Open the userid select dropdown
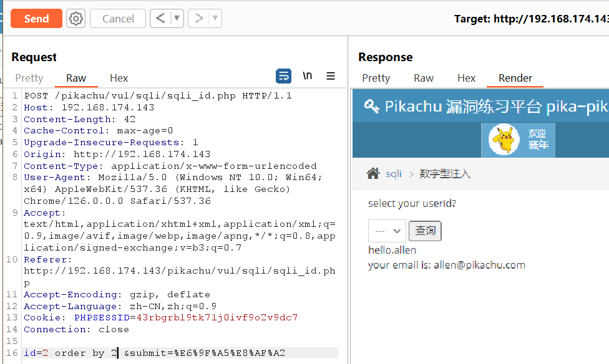Viewport: 609px width, 364px height. point(387,231)
